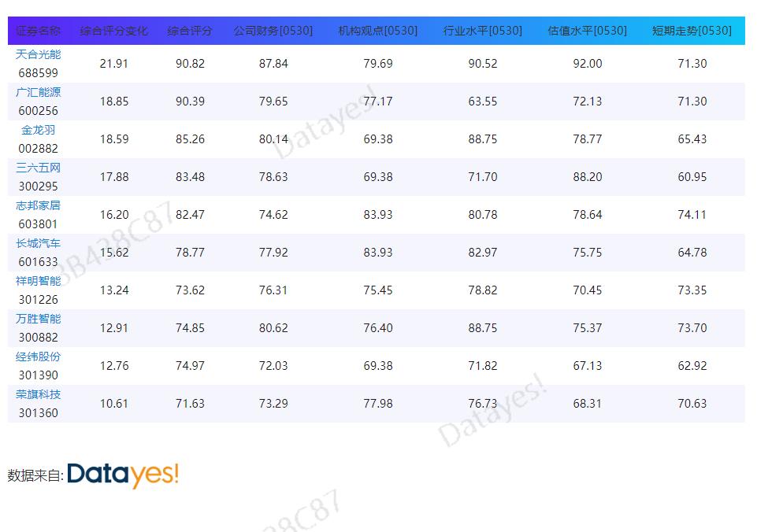The height and width of the screenshot is (532, 757).
Task: Click valuation level value 72.13
Action: click(x=588, y=102)
